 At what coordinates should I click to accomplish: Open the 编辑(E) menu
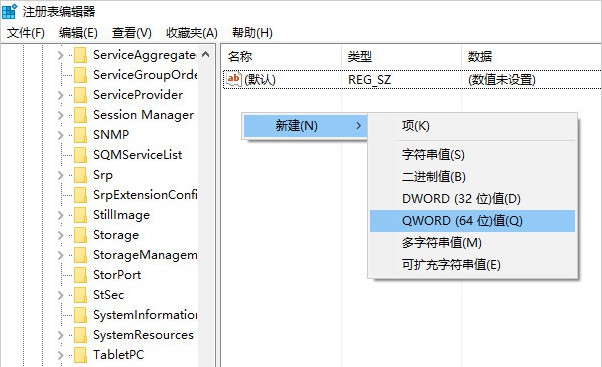(78, 33)
